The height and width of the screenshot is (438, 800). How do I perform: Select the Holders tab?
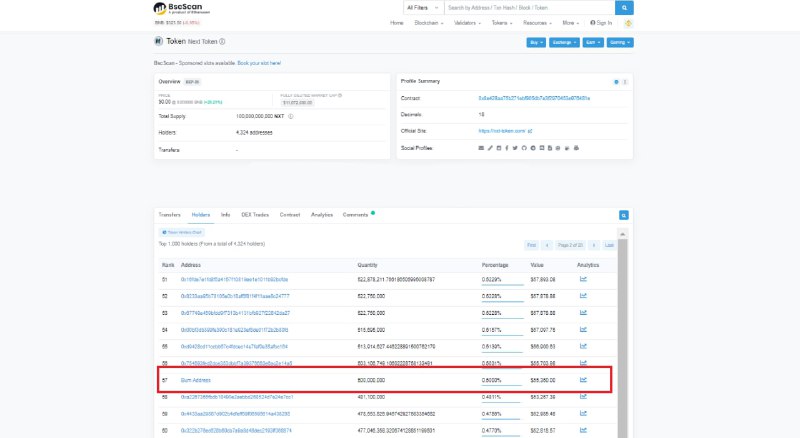pyautogui.click(x=201, y=215)
